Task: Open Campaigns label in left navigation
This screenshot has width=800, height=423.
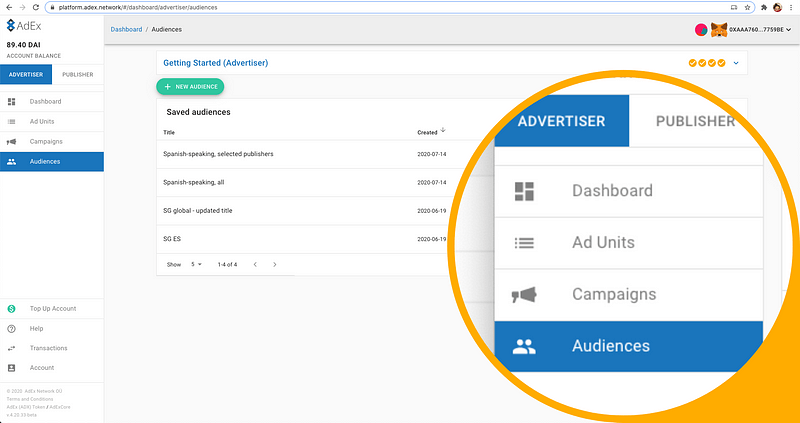Action: click(x=46, y=141)
